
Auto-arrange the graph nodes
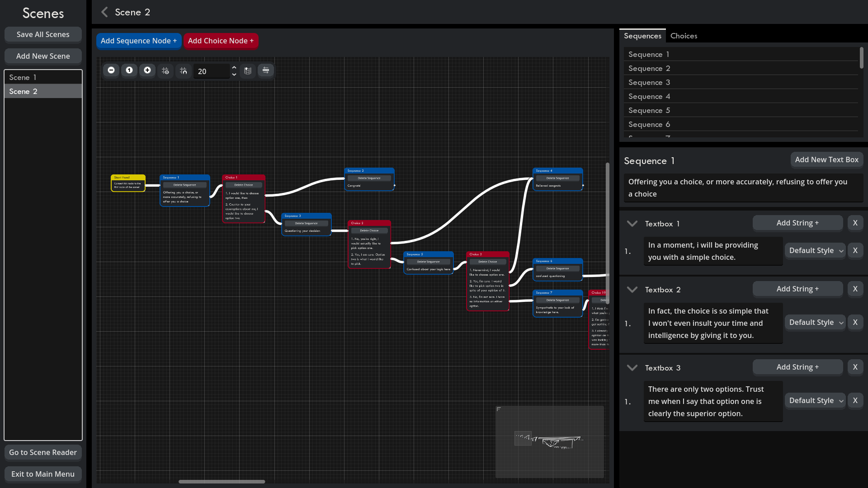click(266, 70)
